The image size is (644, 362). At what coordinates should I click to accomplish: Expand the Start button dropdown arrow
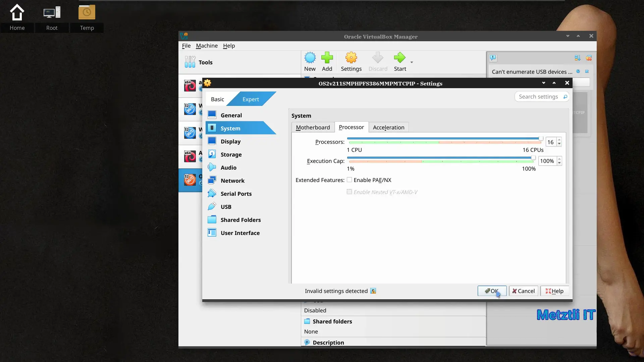412,62
